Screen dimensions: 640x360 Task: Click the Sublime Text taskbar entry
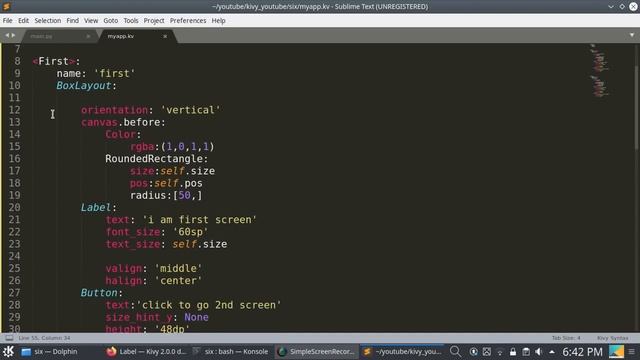tap(402, 351)
